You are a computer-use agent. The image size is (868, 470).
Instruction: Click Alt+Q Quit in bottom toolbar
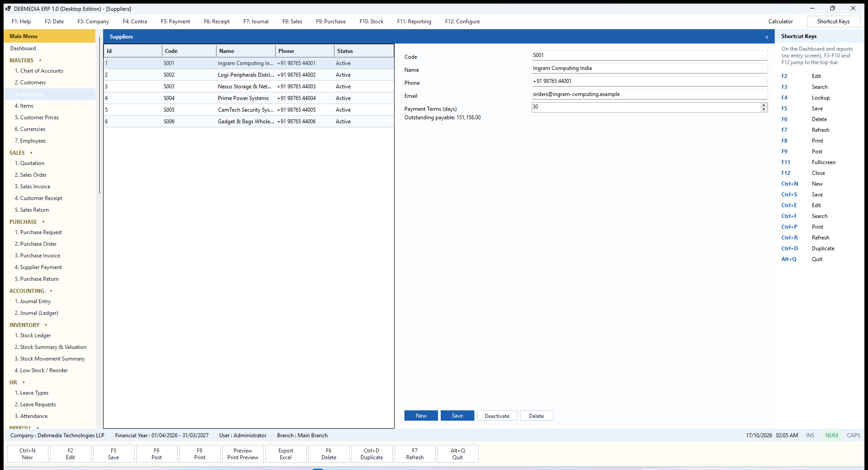click(458, 454)
